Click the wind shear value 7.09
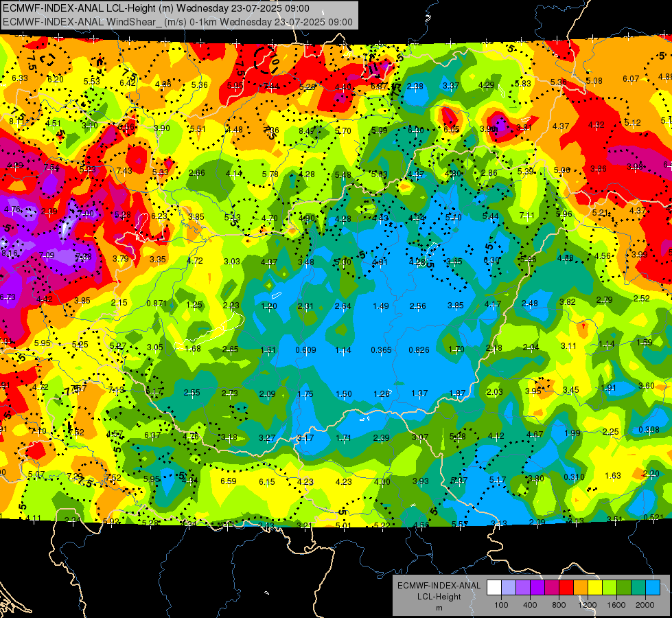 click(46, 255)
